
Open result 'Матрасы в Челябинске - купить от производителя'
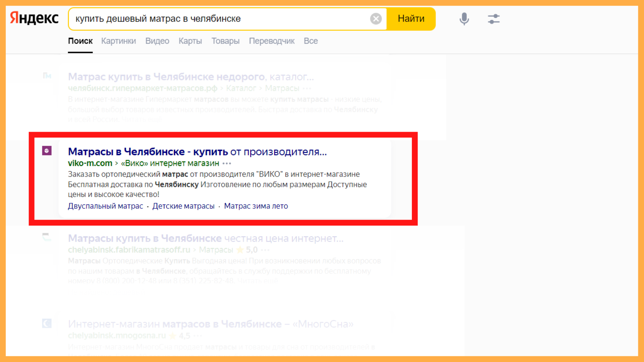[197, 152]
